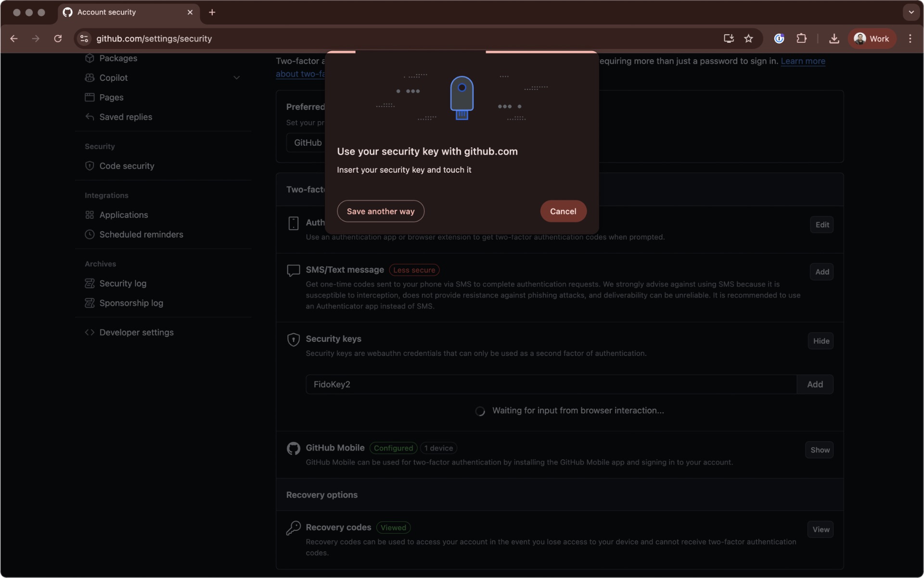Open Developer settings
The image size is (924, 578).
pos(136,332)
